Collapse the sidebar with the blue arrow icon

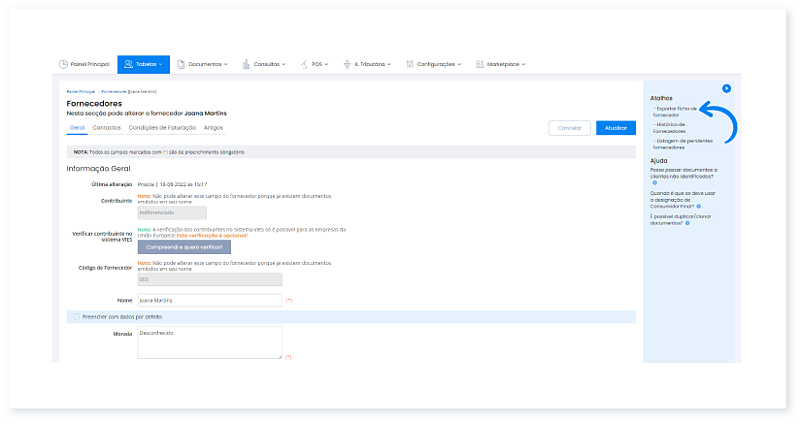[x=727, y=89]
